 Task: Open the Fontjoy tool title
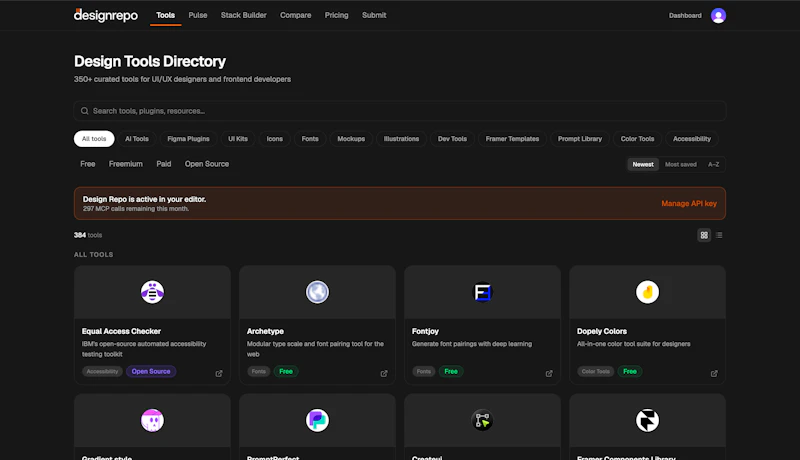(x=426, y=331)
